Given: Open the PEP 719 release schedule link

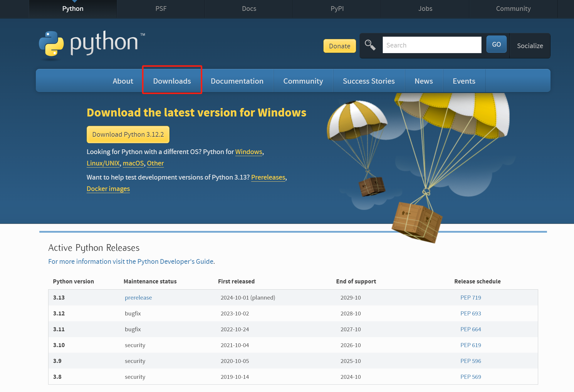Looking at the screenshot, I should click(470, 298).
